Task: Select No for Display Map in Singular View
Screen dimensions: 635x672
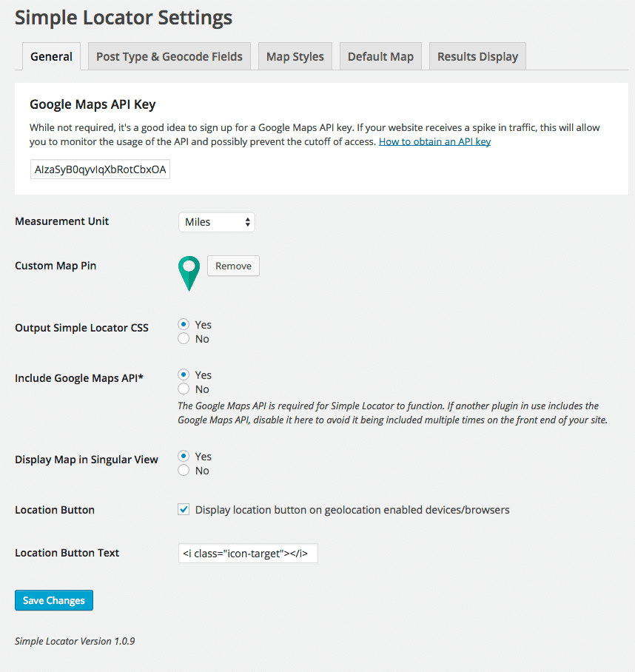Action: pos(184,471)
